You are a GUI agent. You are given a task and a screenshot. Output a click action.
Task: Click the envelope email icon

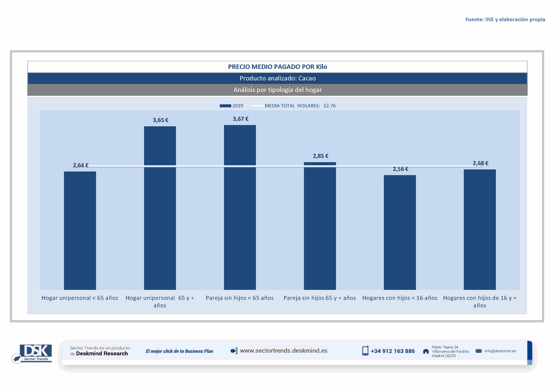tap(478, 351)
